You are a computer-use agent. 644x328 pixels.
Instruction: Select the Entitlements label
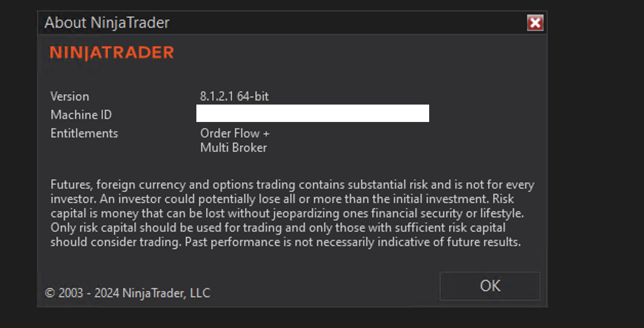click(x=84, y=133)
